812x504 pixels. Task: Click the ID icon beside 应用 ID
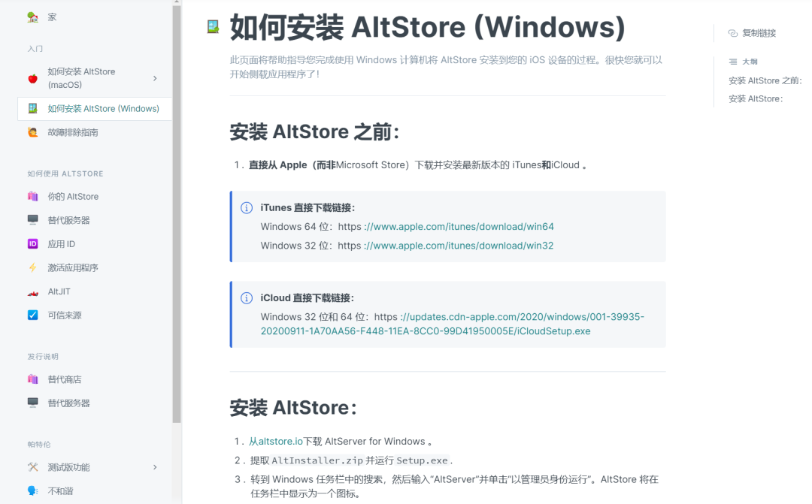point(32,244)
